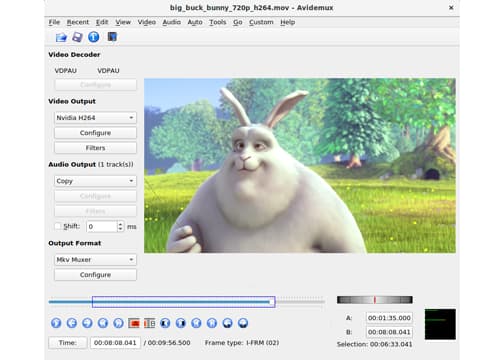Skip backward one minute

228,323
